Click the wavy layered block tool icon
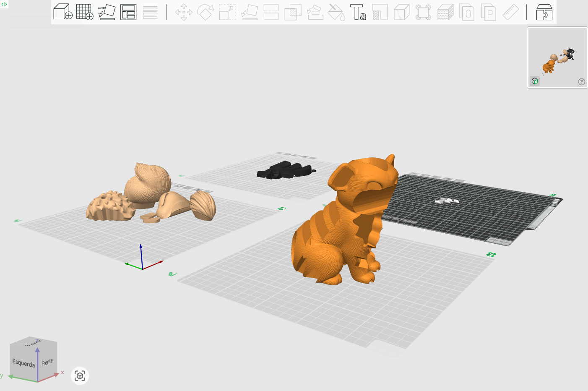Image resolution: width=588 pixels, height=391 pixels. click(x=445, y=12)
